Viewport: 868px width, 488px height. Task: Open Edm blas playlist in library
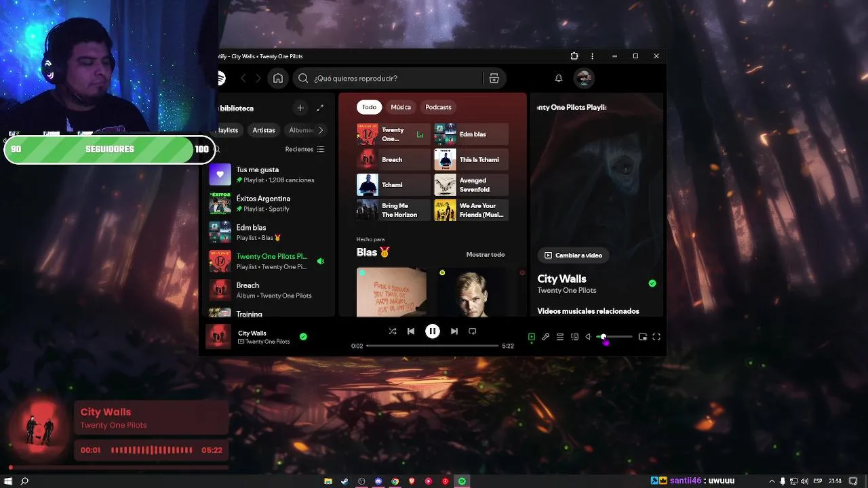269,232
